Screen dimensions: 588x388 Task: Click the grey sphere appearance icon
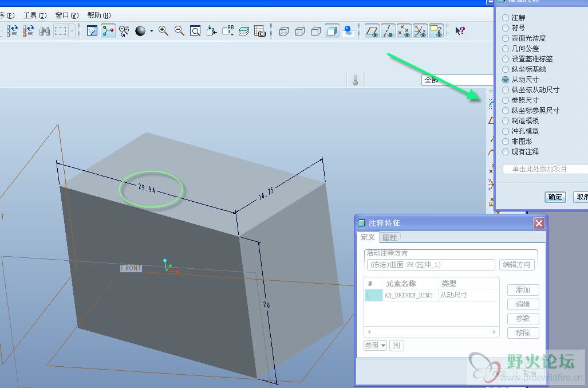(140, 31)
